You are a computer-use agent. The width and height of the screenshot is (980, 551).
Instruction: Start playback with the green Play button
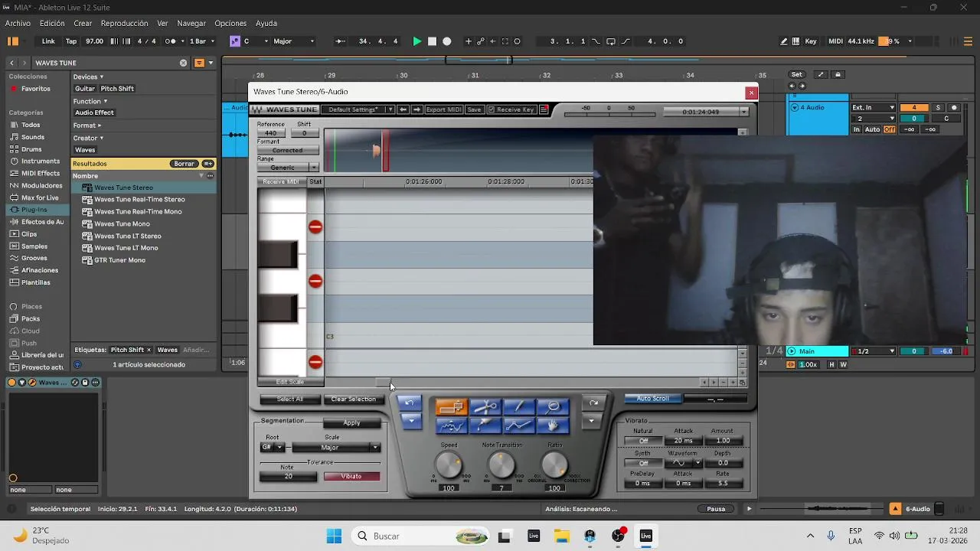417,41
